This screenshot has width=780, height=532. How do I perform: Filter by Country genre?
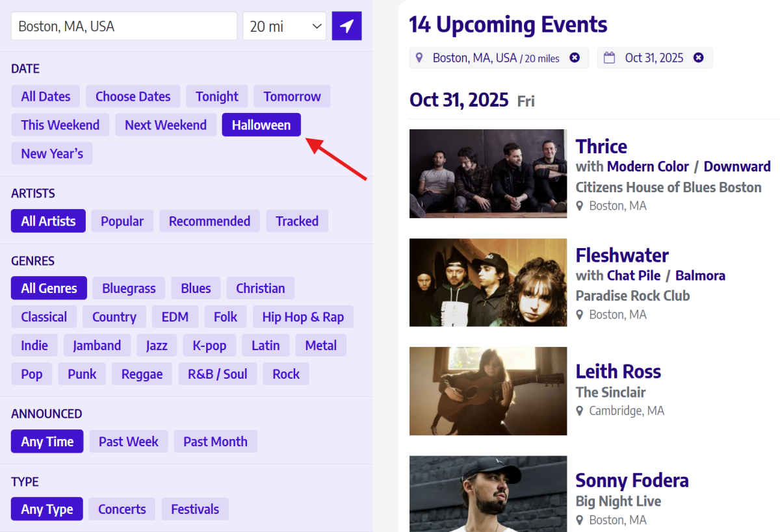[x=114, y=317]
